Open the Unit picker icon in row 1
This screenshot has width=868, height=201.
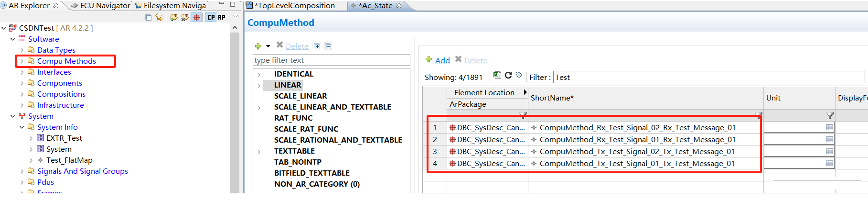click(x=829, y=127)
